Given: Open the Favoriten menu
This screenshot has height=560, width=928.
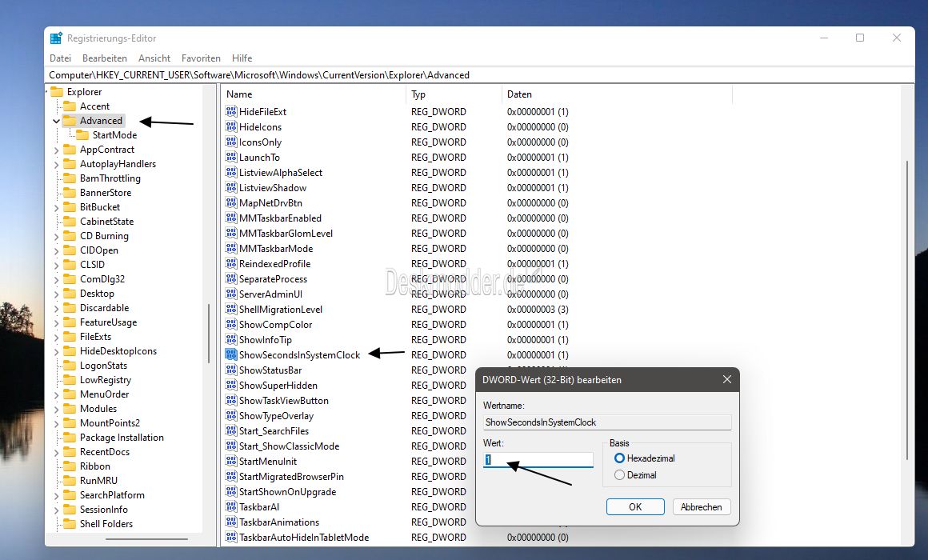Looking at the screenshot, I should point(202,58).
